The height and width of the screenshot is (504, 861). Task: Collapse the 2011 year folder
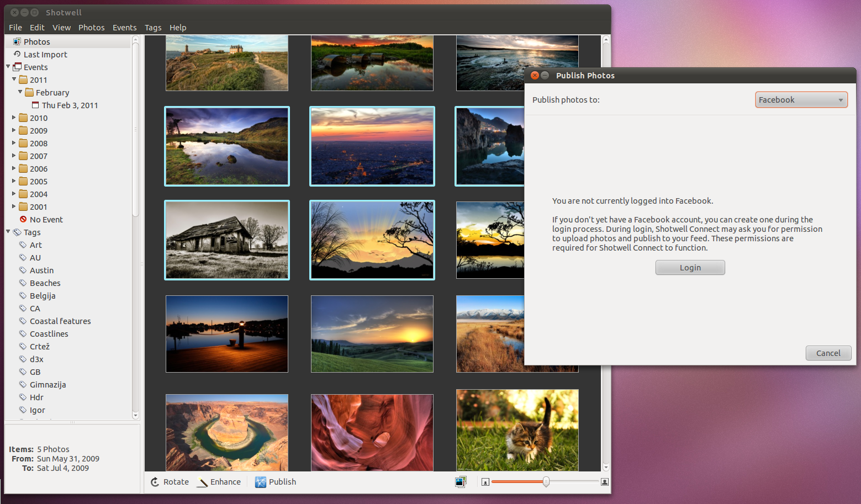point(14,79)
